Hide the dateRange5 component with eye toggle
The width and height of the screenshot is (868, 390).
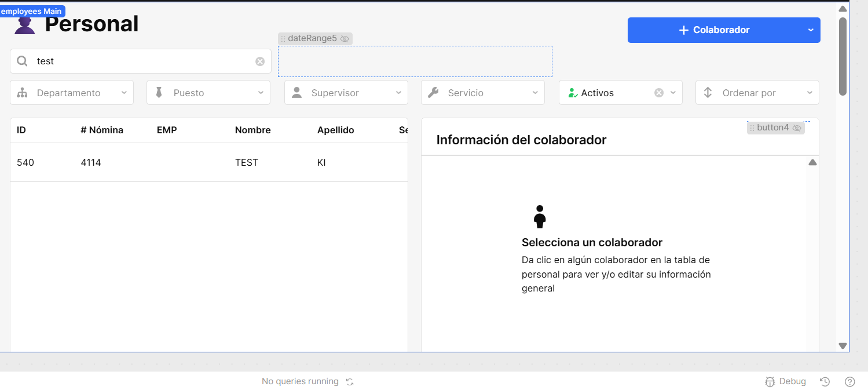pyautogui.click(x=345, y=38)
